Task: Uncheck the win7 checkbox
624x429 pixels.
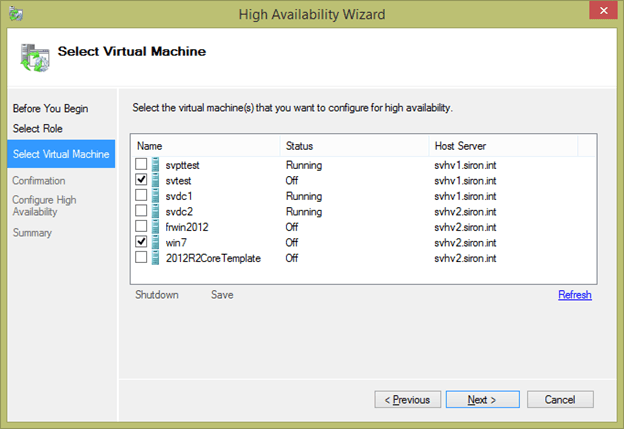Action: point(141,242)
